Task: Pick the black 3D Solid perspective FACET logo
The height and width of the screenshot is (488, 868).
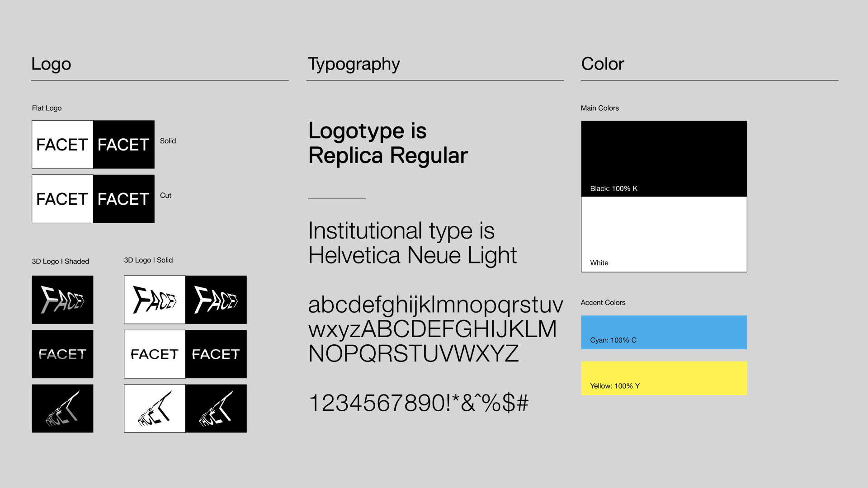Action: (x=216, y=408)
